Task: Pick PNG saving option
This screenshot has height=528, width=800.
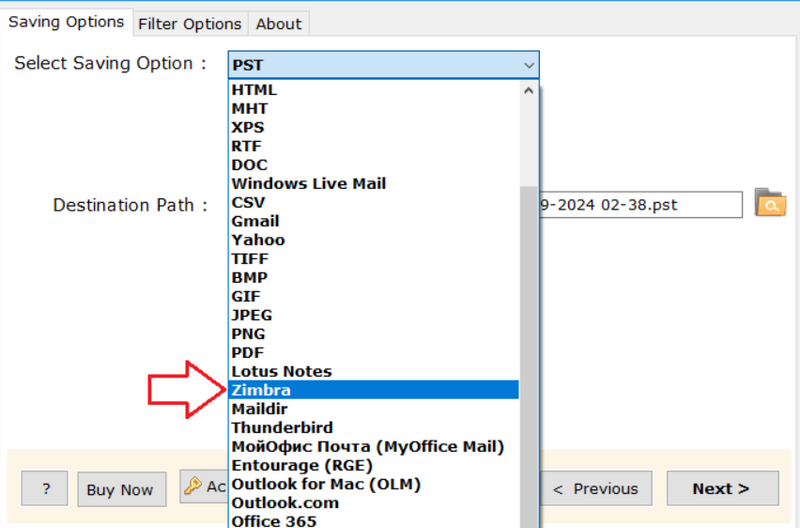Action: tap(374, 334)
